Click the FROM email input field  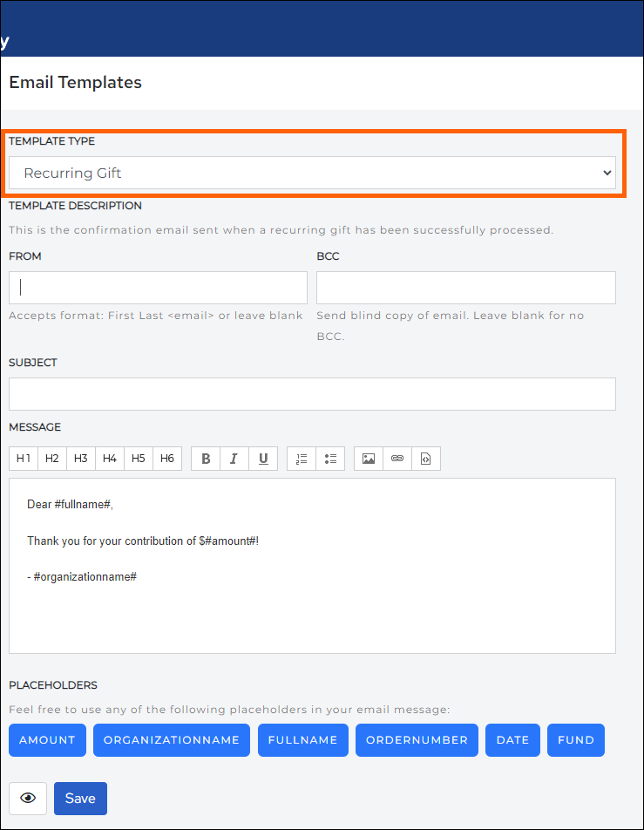click(x=158, y=287)
